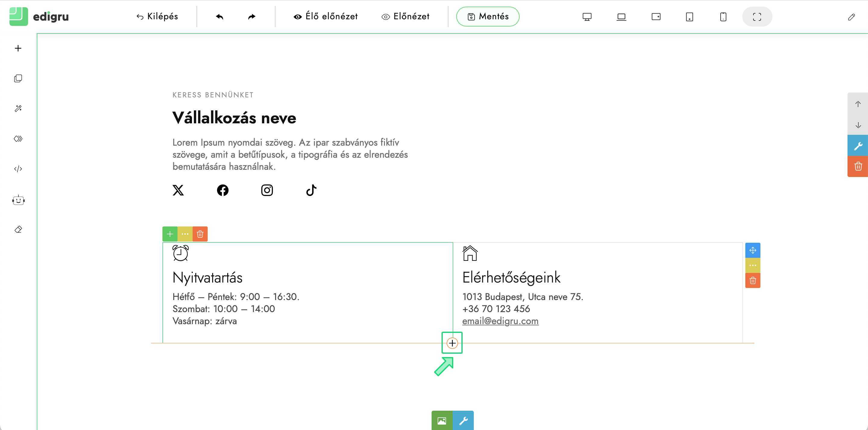
Task: Toggle Élő előnézet live preview
Action: click(325, 17)
